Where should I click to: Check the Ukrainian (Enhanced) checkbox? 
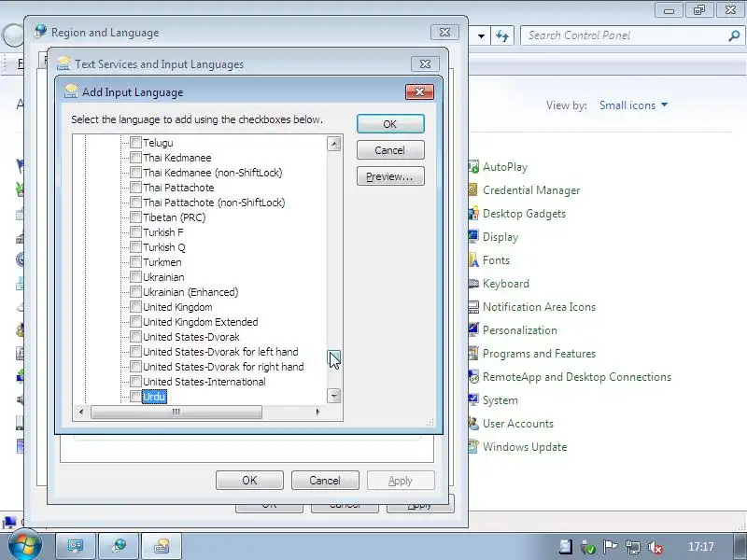(x=135, y=292)
